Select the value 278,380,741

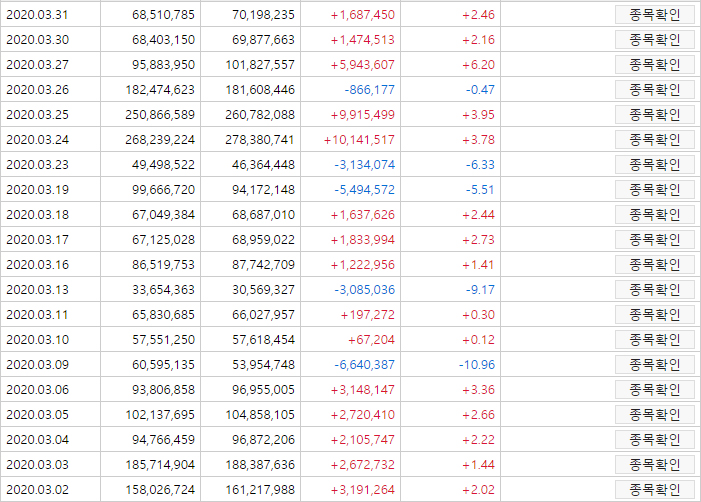coord(260,140)
